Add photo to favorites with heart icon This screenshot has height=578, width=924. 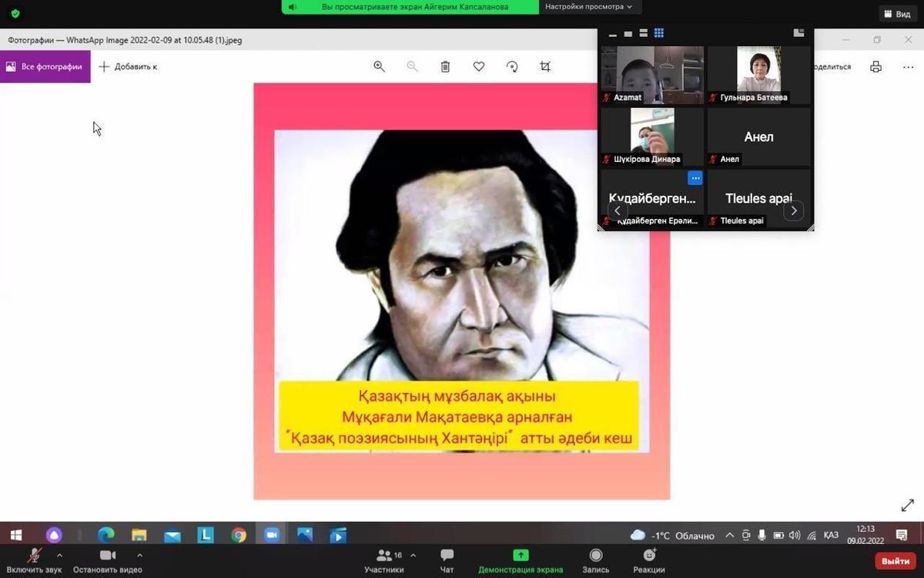click(479, 67)
